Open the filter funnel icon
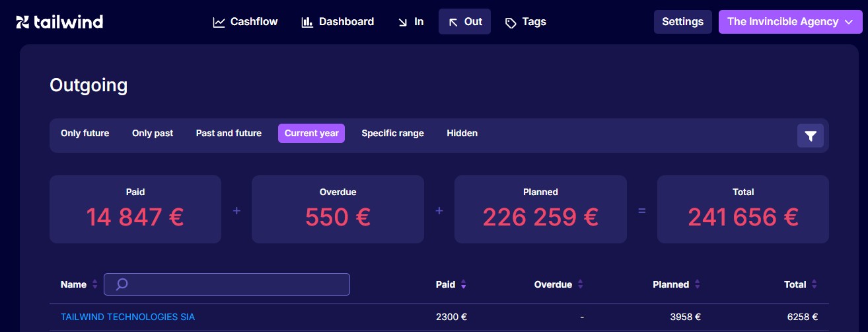Image resolution: width=868 pixels, height=332 pixels. (811, 136)
